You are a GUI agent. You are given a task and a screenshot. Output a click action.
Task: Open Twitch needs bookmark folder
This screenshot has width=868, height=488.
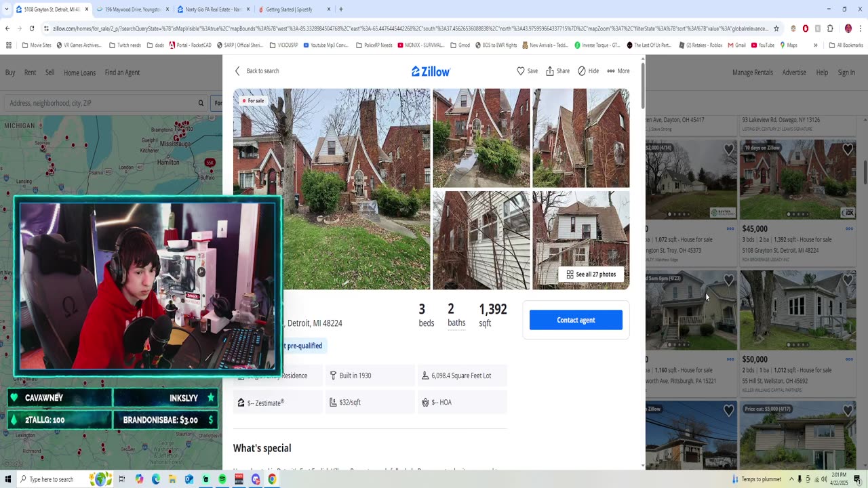[x=125, y=45]
